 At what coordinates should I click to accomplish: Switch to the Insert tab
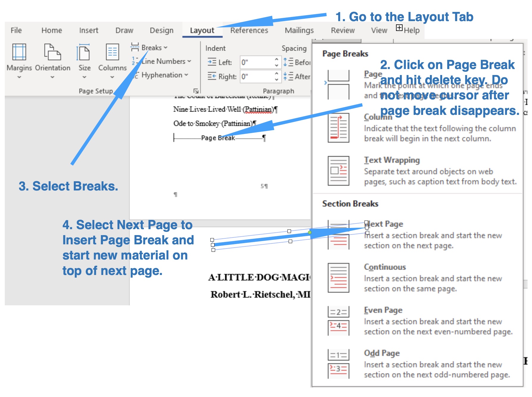(x=89, y=30)
